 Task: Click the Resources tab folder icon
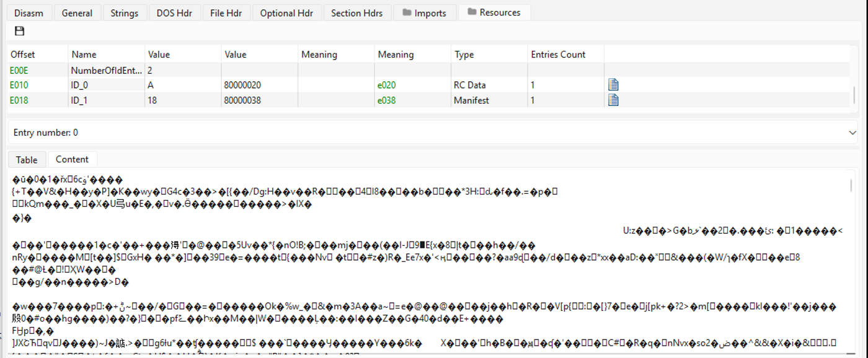coord(472,12)
